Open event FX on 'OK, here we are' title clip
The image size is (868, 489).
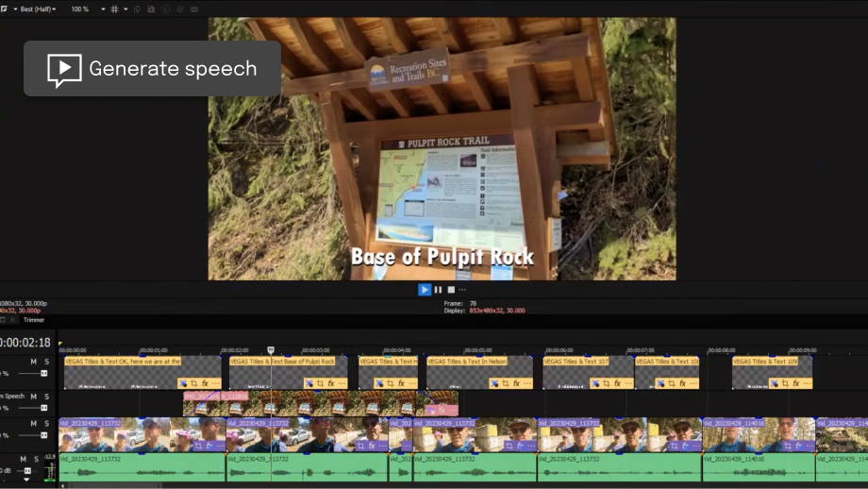205,383
